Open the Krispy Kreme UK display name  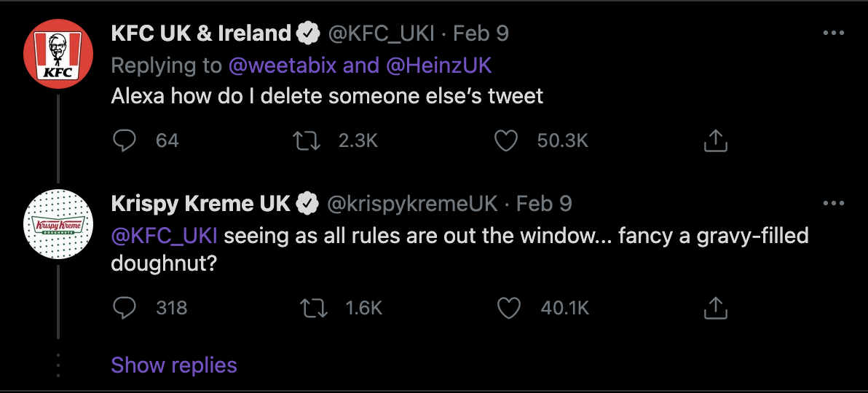point(200,205)
